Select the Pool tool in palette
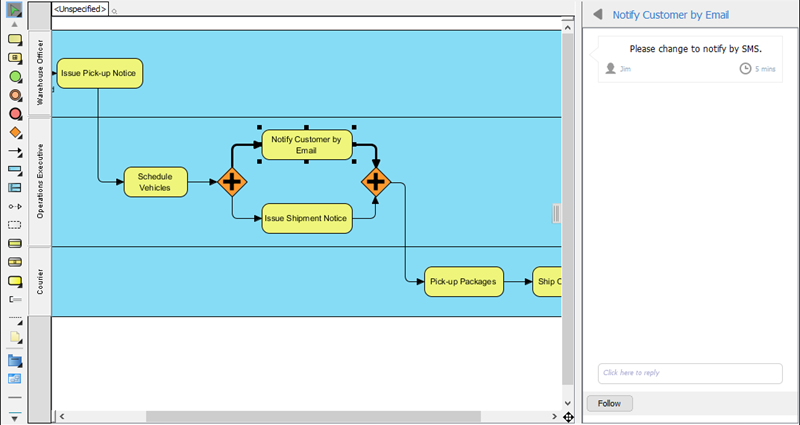Viewport: 800px width, 425px height. pos(15,170)
